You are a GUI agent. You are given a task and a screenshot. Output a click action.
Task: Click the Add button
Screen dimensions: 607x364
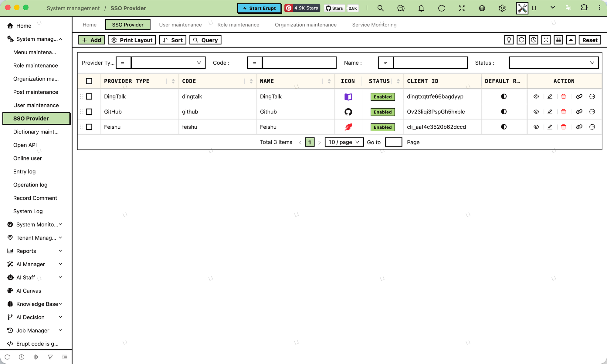point(92,40)
